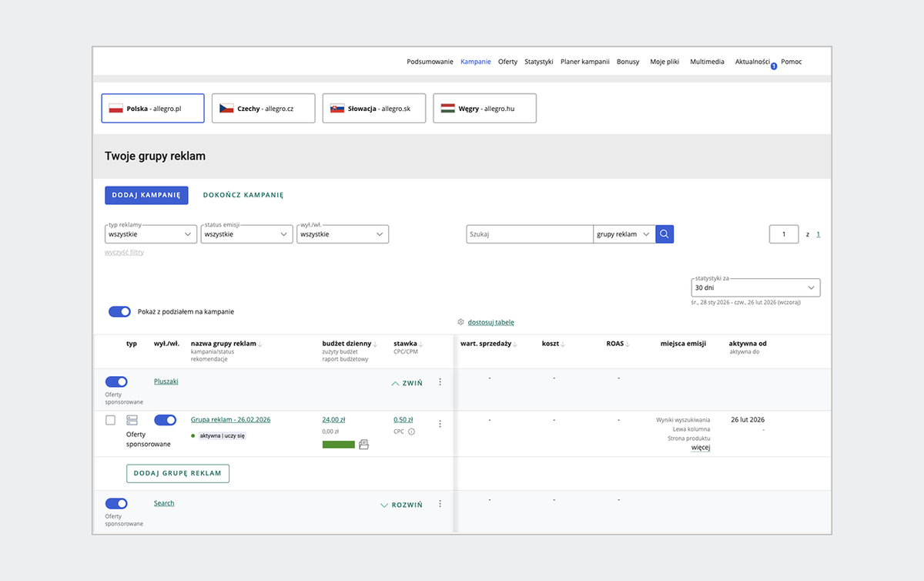Tick the checkbox for Grupa reklam row

[x=110, y=420]
